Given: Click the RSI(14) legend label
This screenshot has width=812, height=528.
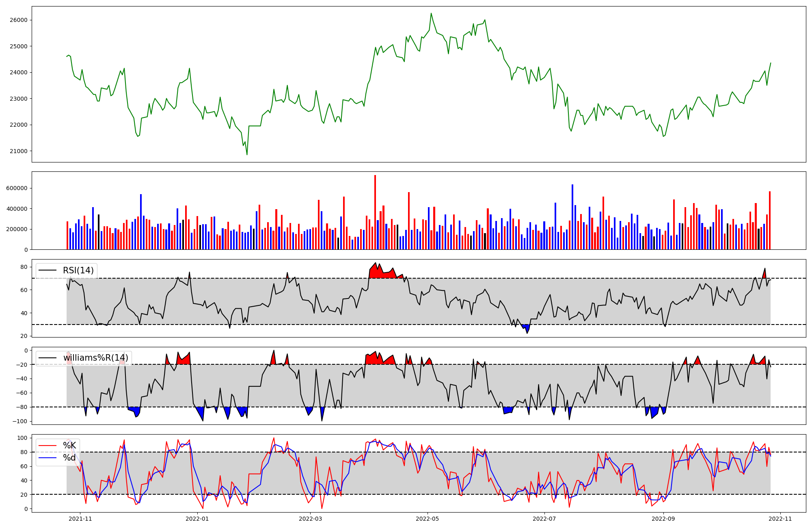Looking at the screenshot, I should [78, 270].
